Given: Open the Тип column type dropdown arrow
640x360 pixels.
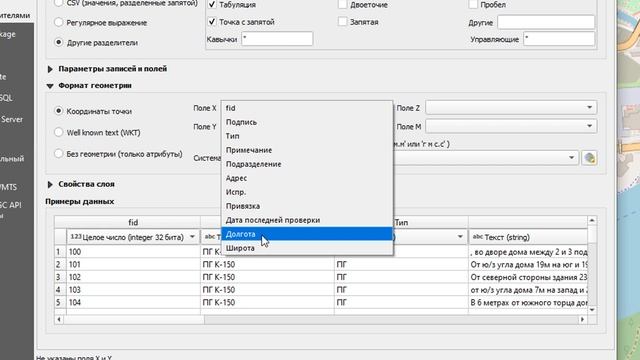Looking at the screenshot, I should pos(460,237).
